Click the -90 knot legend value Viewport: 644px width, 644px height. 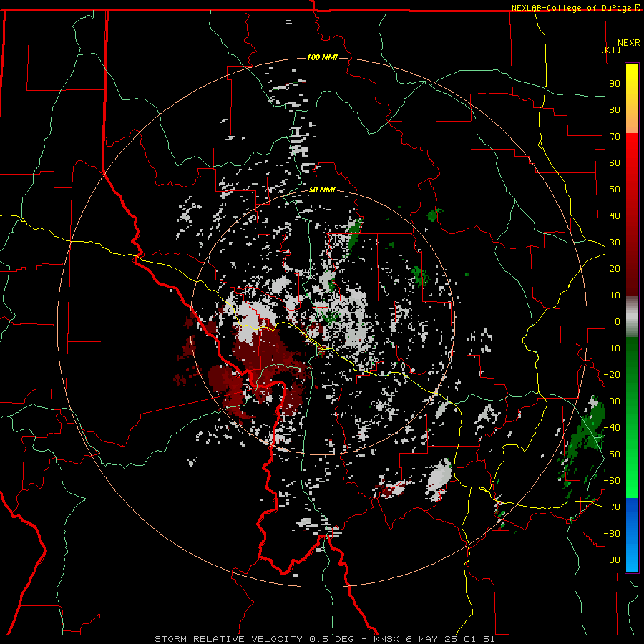(x=612, y=560)
